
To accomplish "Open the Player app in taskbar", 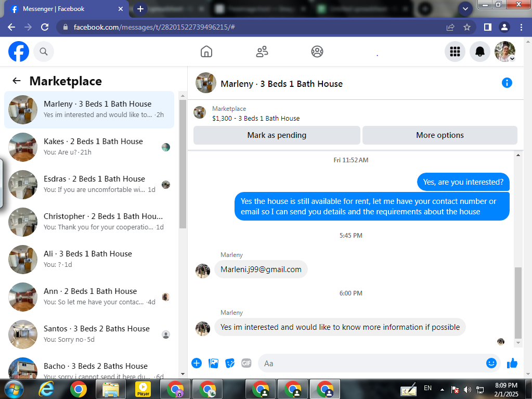I will pyautogui.click(x=143, y=390).
